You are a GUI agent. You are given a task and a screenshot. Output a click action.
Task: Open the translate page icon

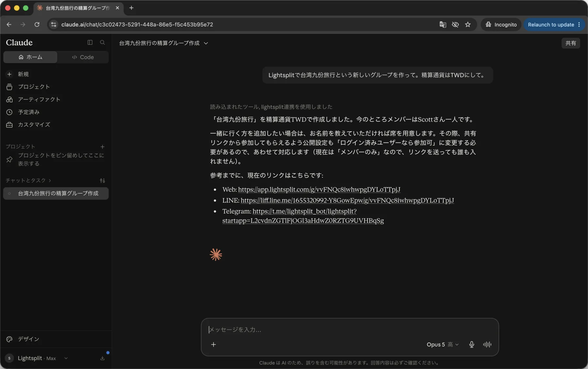(443, 24)
